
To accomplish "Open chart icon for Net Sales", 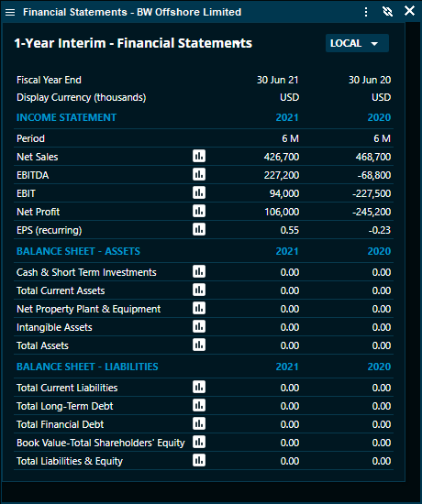I will click(199, 156).
